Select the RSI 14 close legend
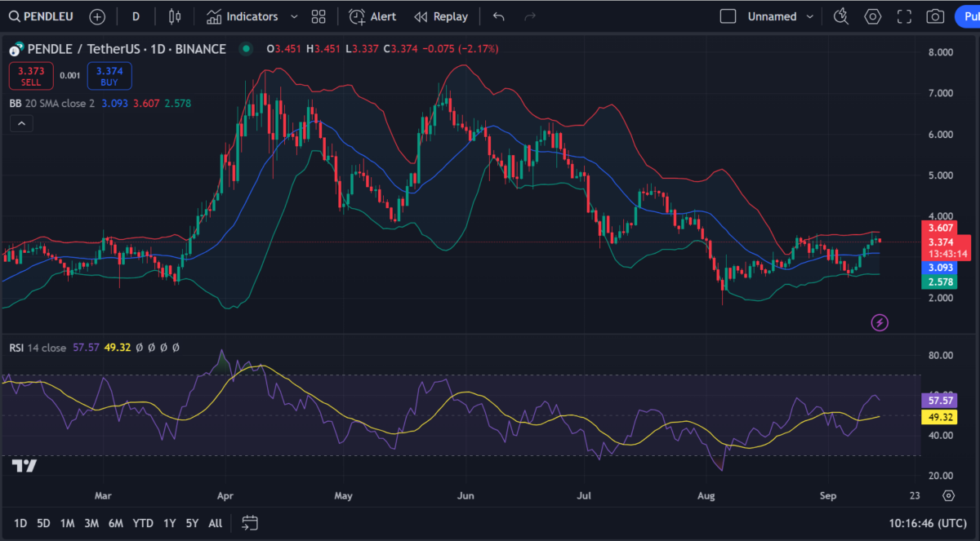The image size is (980, 541). click(x=38, y=348)
